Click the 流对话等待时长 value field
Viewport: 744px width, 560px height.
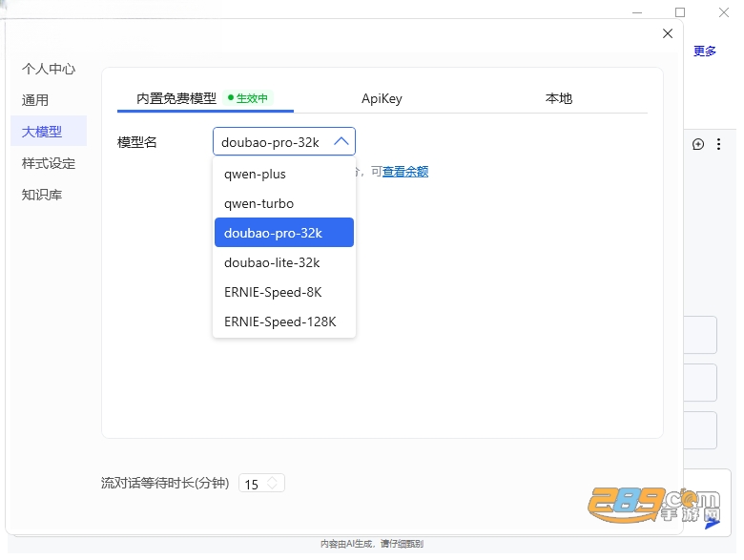[x=261, y=484]
